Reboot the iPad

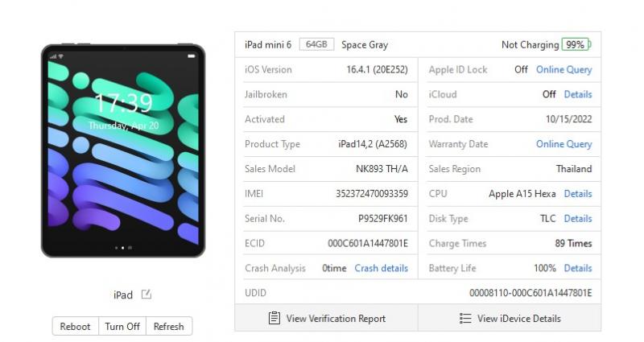tap(75, 327)
